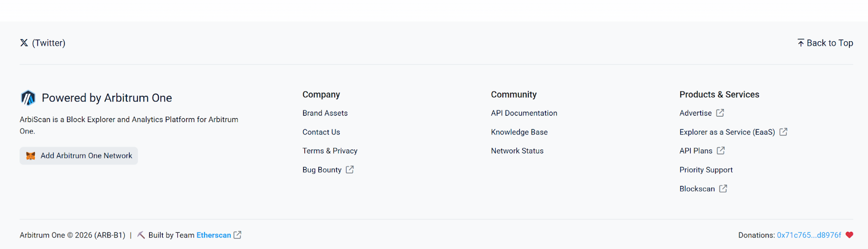868x249 pixels.
Task: Click the external link icon after Etherscan
Action: coord(238,235)
